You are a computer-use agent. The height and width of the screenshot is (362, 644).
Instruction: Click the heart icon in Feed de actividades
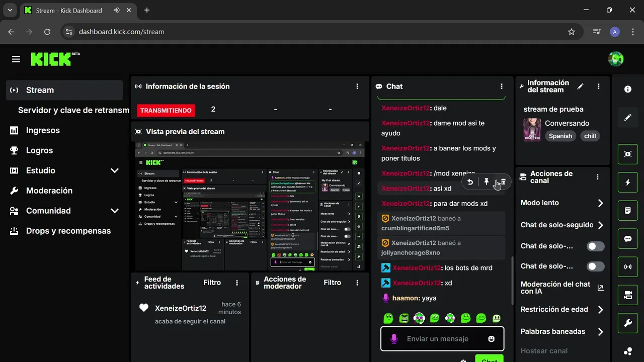tap(144, 308)
